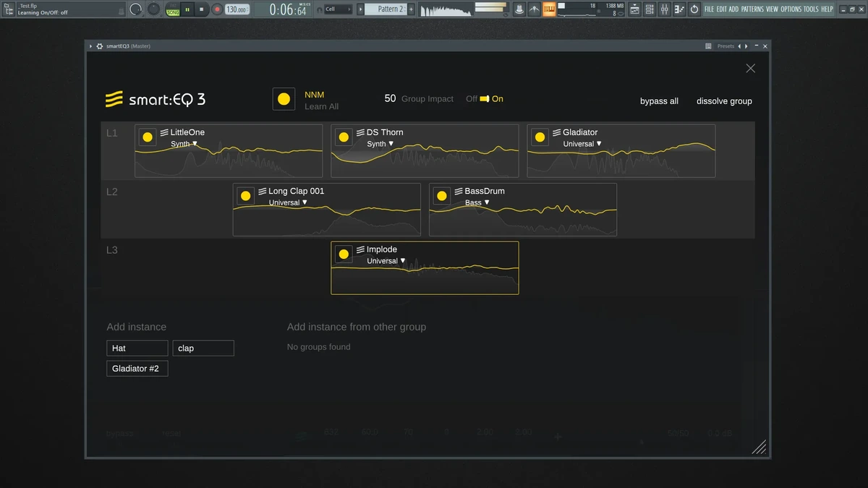Pause playback with the pause button
This screenshot has width=868, height=488.
point(187,9)
